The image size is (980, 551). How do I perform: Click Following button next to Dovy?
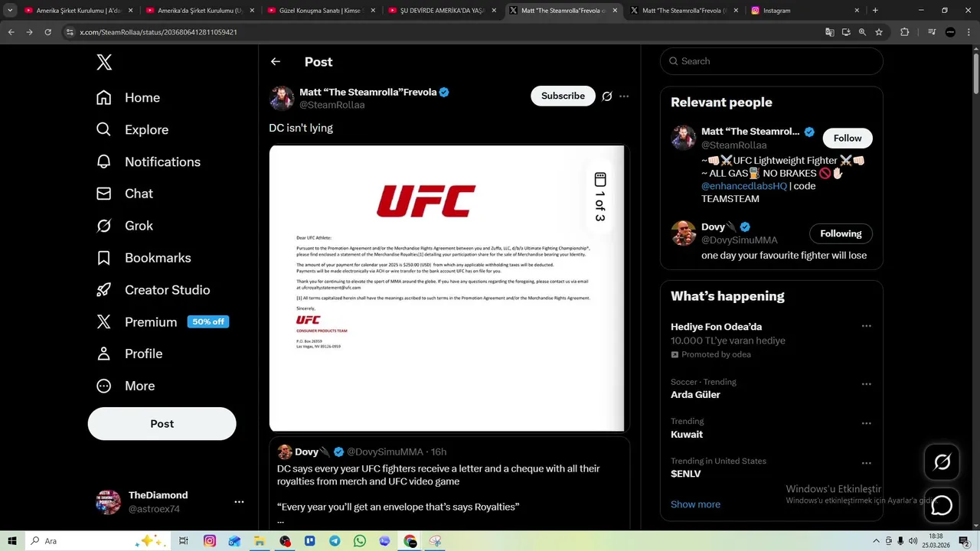[x=841, y=234]
